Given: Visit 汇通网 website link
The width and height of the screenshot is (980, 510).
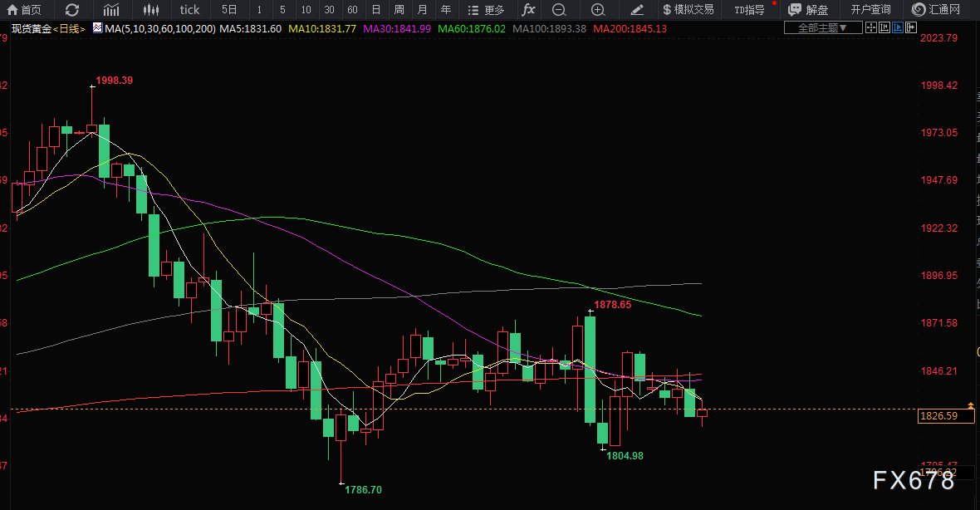Looking at the screenshot, I should point(936,9).
